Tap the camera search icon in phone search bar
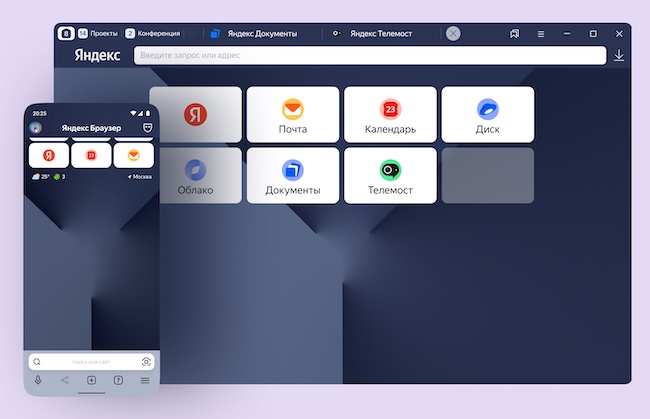The height and width of the screenshot is (419, 650). click(146, 362)
